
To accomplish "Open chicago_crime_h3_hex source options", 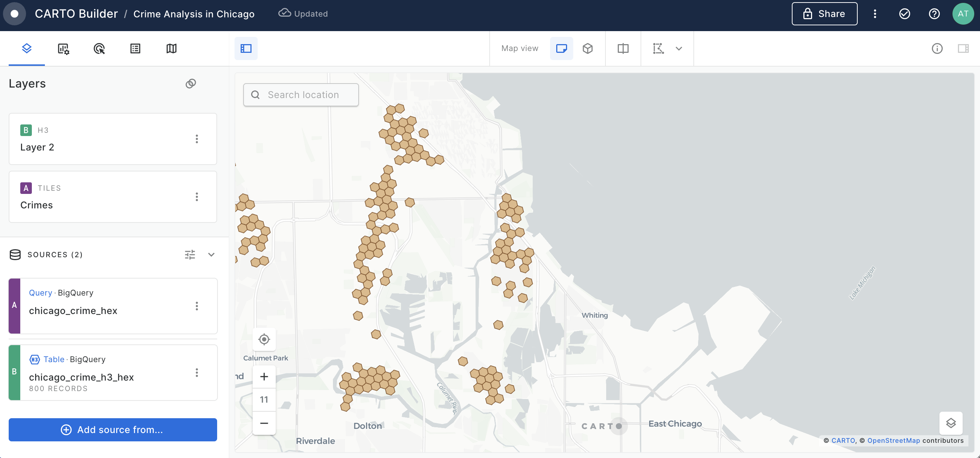I will (197, 372).
